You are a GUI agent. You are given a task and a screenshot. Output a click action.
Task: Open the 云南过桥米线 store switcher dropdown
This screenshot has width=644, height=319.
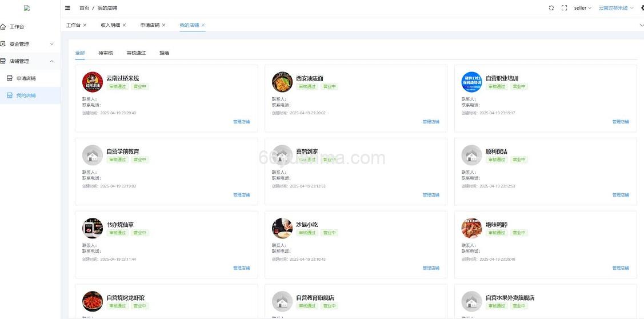coord(616,8)
